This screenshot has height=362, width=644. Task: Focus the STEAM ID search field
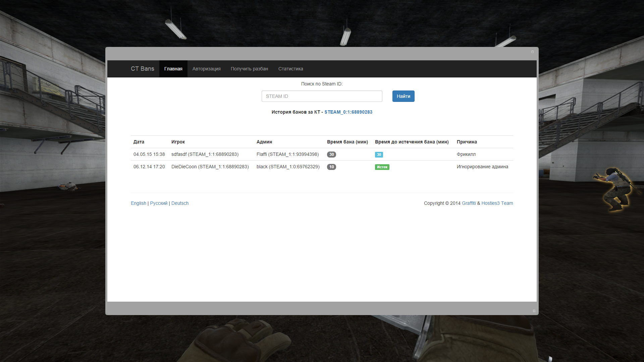point(322,96)
